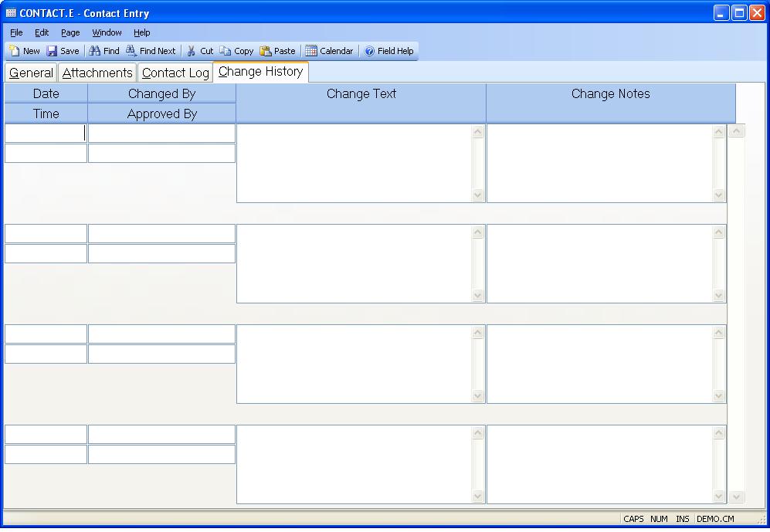This screenshot has width=770, height=532.
Task: Click the first Changed By field
Action: tap(161, 134)
